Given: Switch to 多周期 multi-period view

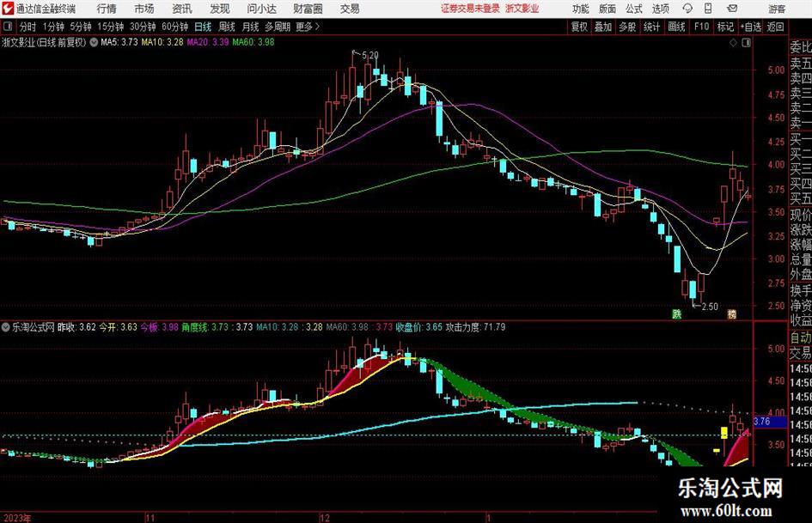Looking at the screenshot, I should tap(278, 27).
